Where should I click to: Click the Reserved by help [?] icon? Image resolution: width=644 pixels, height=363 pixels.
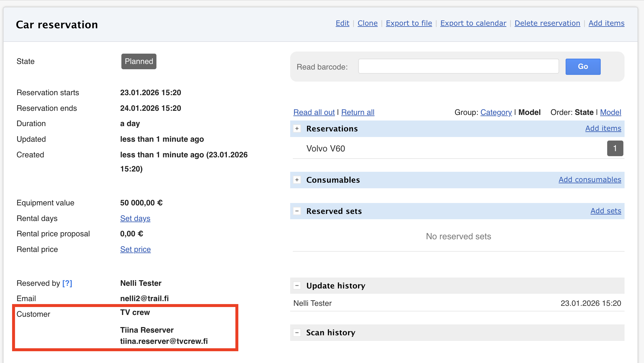(x=67, y=283)
